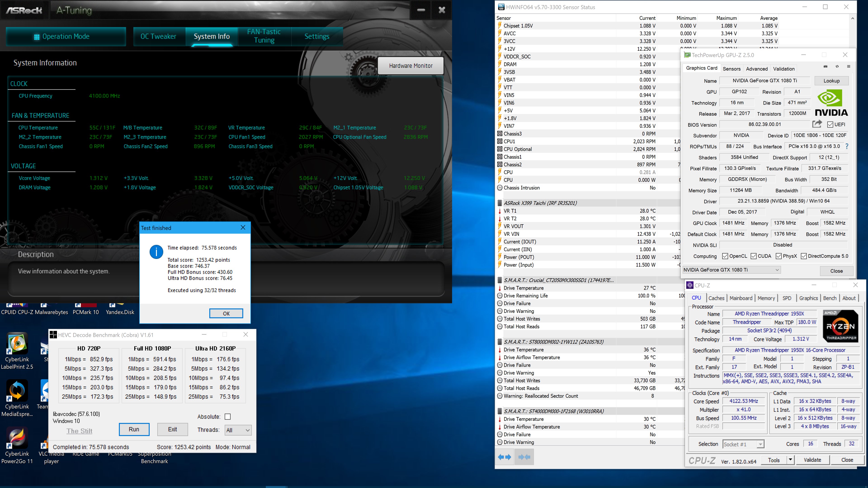Click the CPU-Z title bar icon
Screen dimensions: 868x488
(690, 285)
